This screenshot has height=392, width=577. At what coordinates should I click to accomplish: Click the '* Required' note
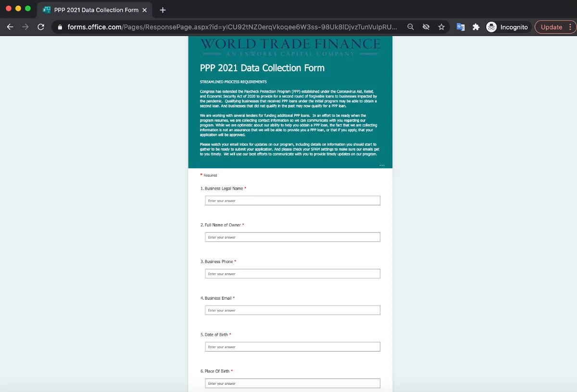pos(209,175)
